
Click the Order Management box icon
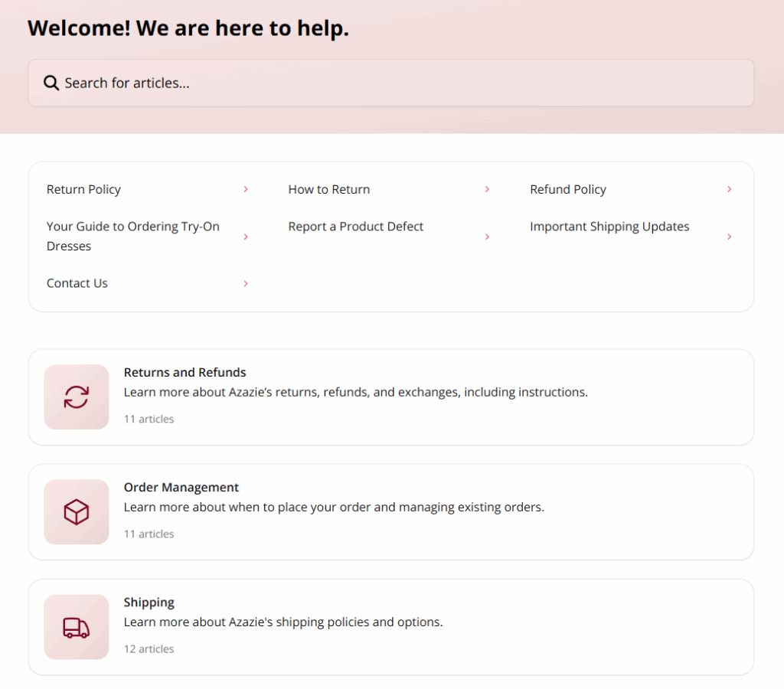point(77,511)
